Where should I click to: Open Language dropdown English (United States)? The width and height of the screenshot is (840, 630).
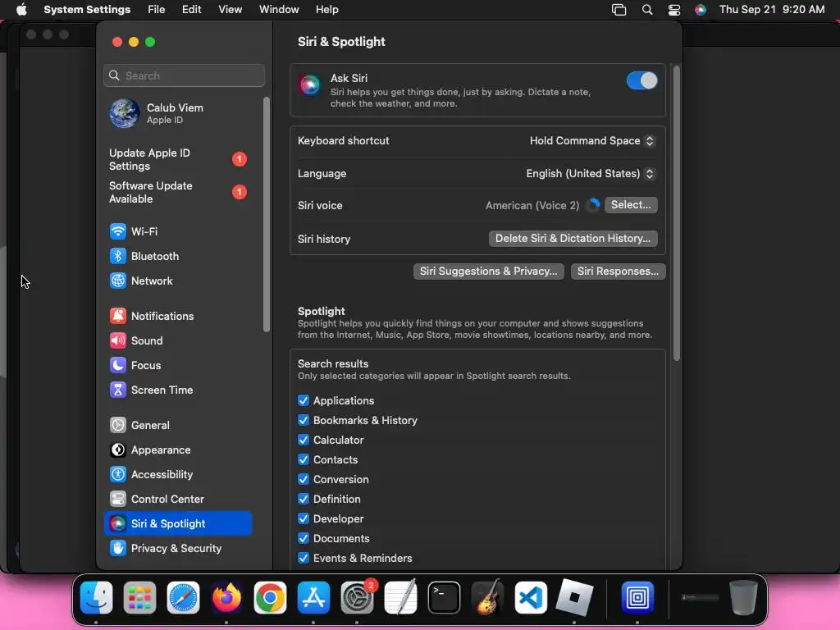tap(590, 174)
